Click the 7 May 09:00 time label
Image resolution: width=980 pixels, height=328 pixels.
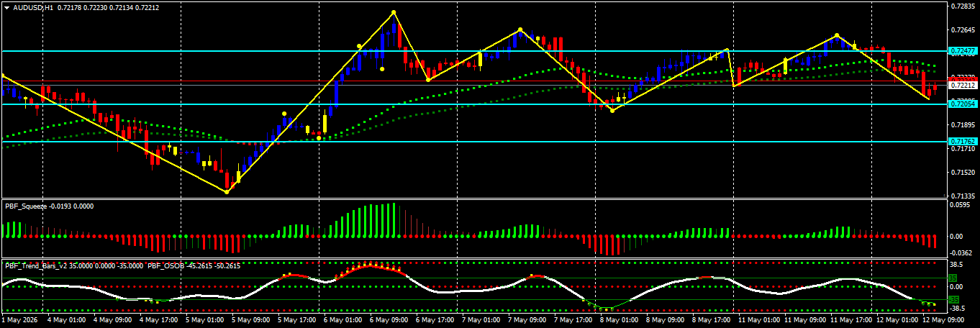(526, 319)
